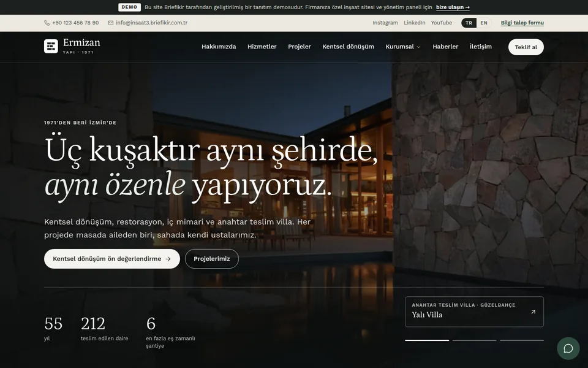Expand the Kurumsal menu chevron

click(418, 47)
